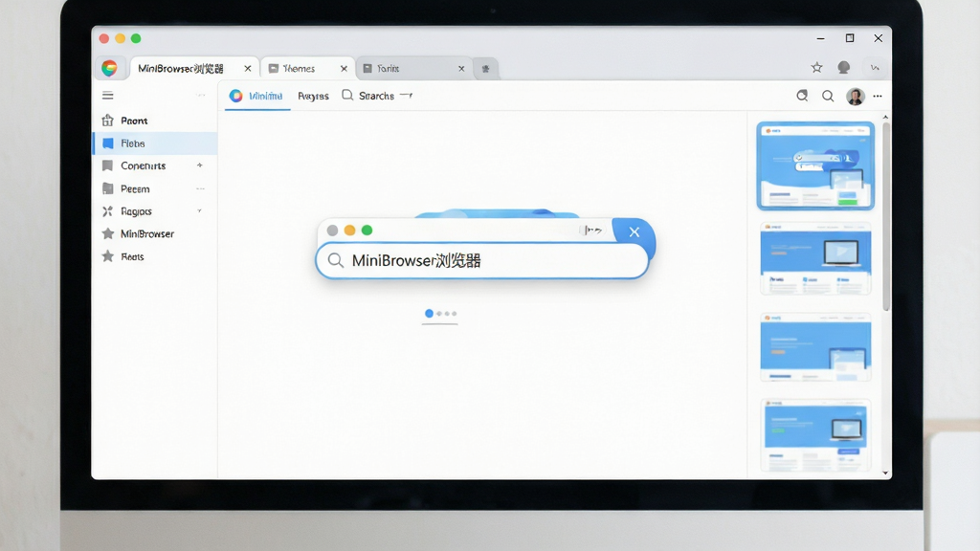
Task: Click the refresh icon in toolbar
Action: point(802,96)
